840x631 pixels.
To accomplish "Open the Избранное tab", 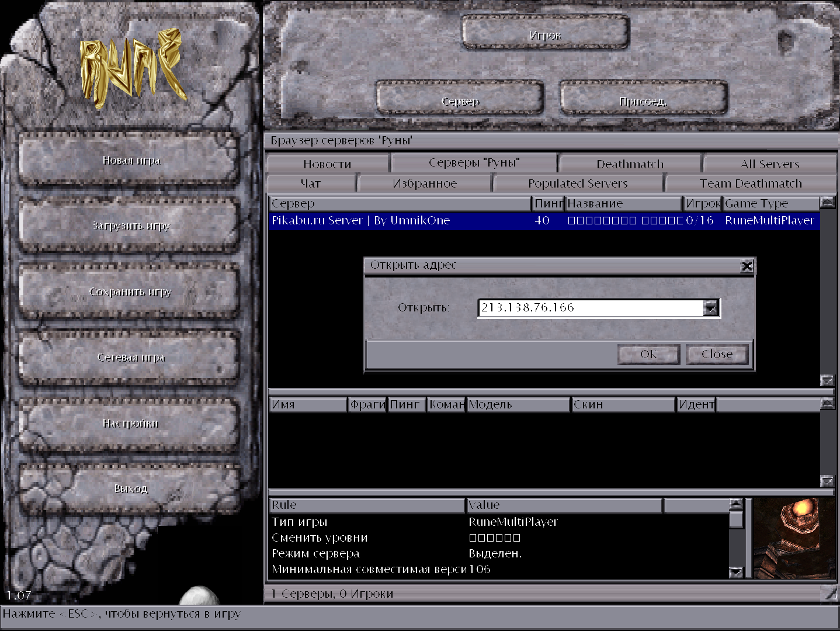I will 424,183.
